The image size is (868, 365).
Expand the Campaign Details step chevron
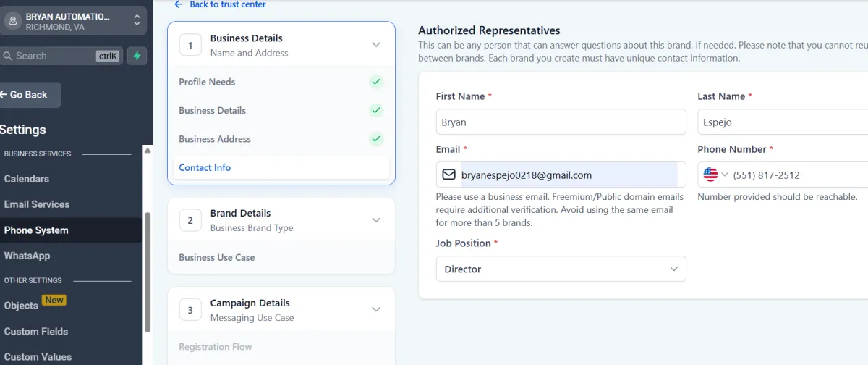[x=375, y=310]
